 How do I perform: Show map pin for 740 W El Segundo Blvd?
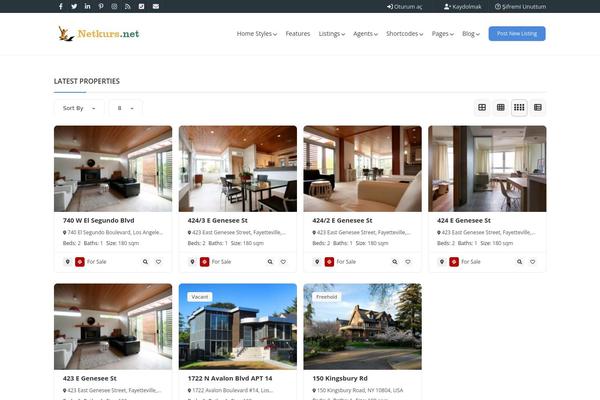(67, 262)
